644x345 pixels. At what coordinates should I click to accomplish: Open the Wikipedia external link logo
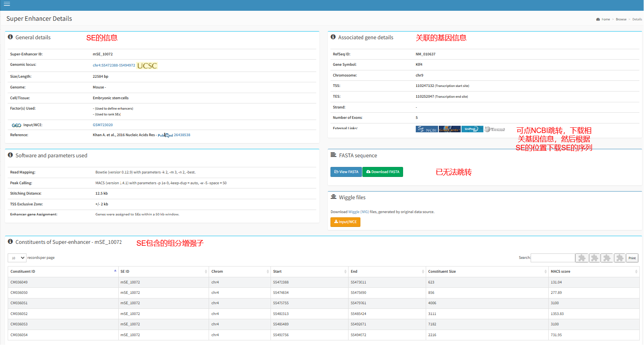(x=495, y=129)
